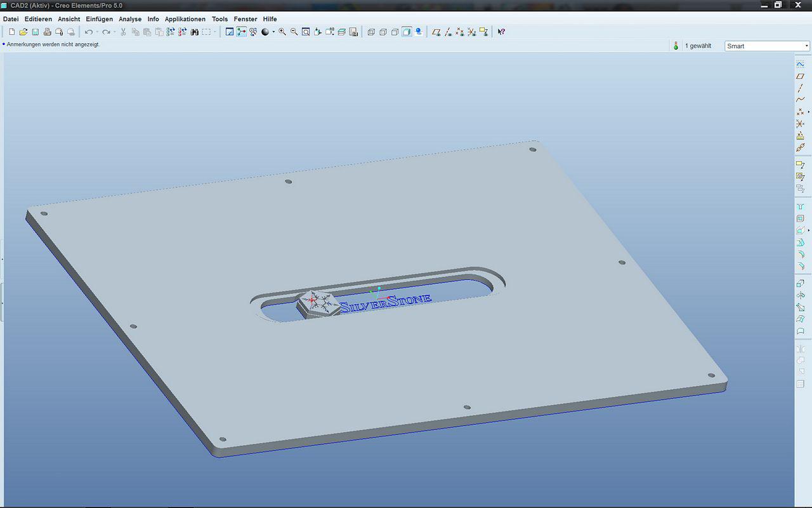Select the Datum Coordinate System tool
The image size is (812, 508).
tap(800, 124)
